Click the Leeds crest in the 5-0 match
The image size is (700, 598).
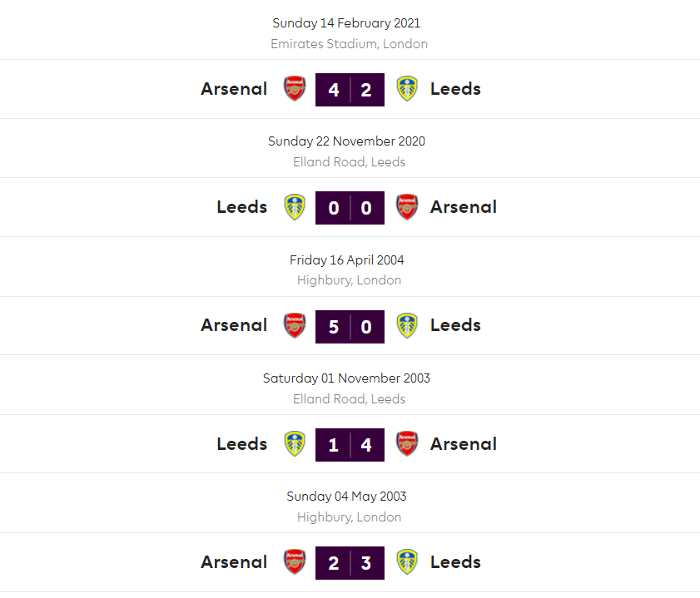point(407,325)
